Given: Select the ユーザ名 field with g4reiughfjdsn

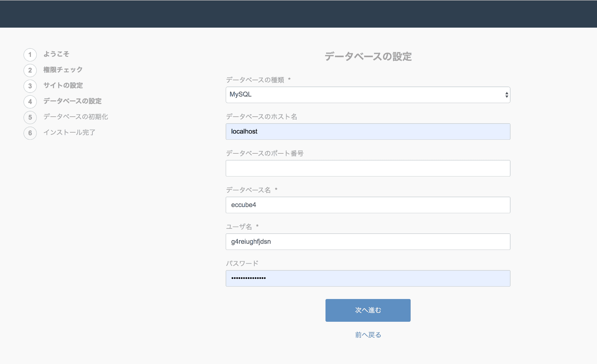Looking at the screenshot, I should point(368,242).
